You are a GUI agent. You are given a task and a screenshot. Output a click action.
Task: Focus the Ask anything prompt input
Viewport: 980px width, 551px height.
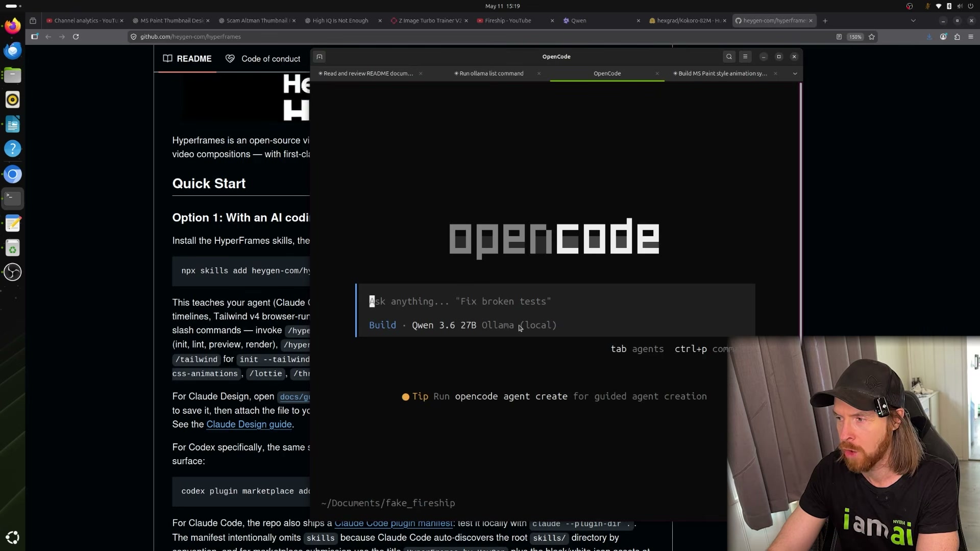(556, 302)
